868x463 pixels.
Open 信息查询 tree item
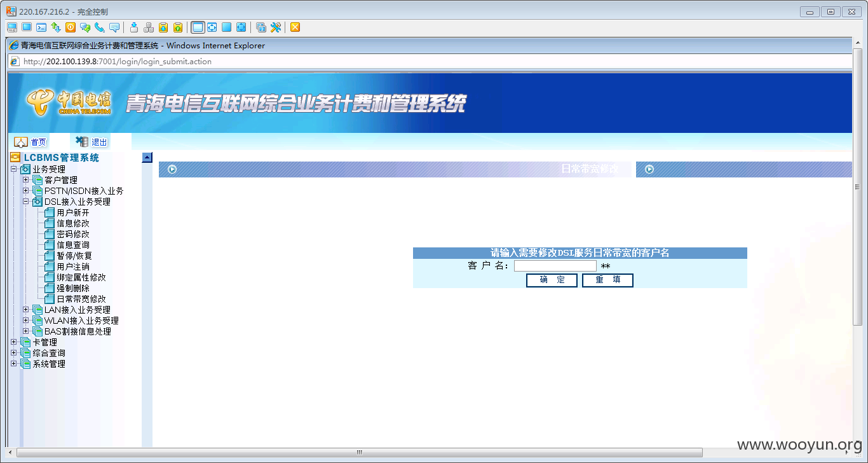click(x=73, y=245)
